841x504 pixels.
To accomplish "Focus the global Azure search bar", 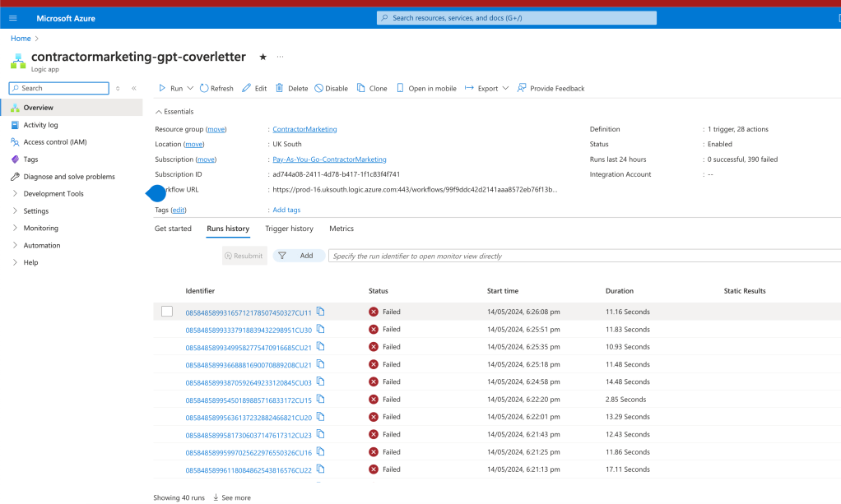I will 517,18.
